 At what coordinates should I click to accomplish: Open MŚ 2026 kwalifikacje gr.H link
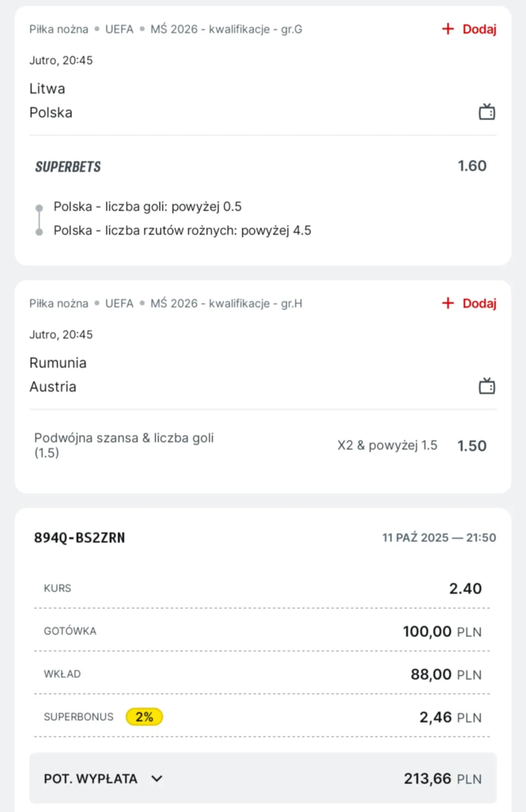click(226, 303)
